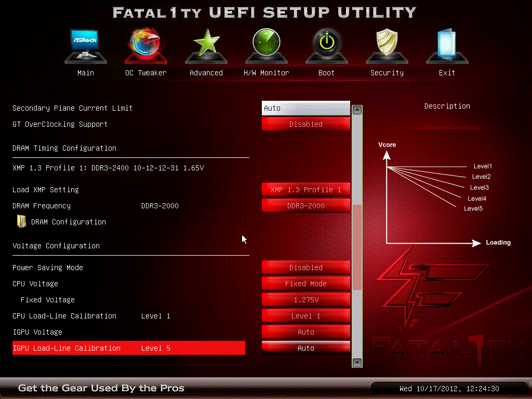
Task: Switch to the OC Tweaker label
Action: 146,73
